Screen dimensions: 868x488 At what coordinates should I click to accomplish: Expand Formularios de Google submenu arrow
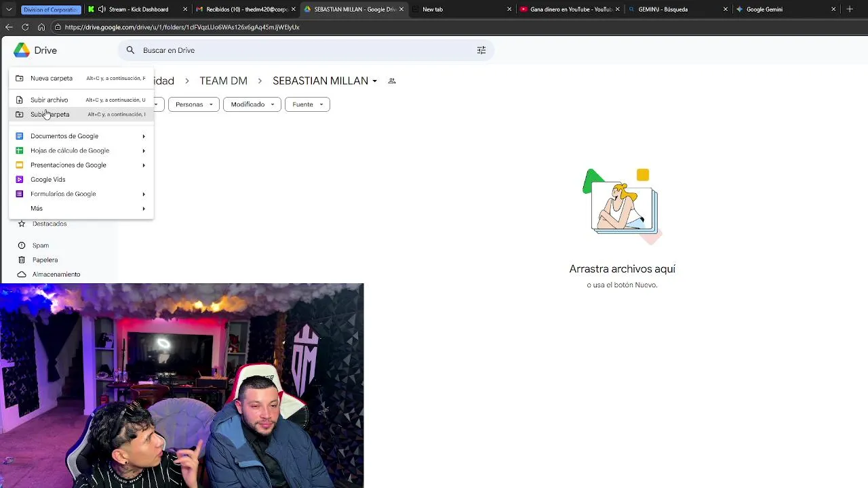(144, 194)
